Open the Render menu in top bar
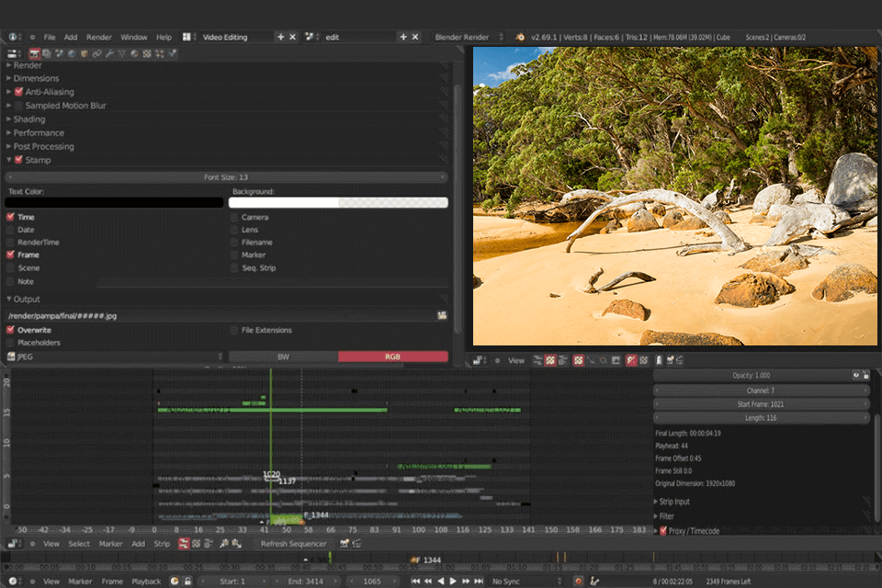This screenshot has width=882, height=588. point(98,38)
